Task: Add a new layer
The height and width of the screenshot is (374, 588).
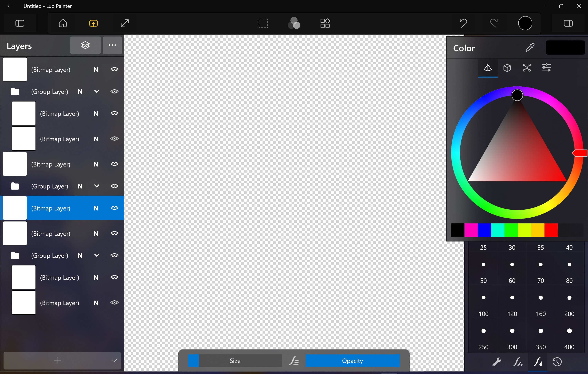Action: pos(56,360)
